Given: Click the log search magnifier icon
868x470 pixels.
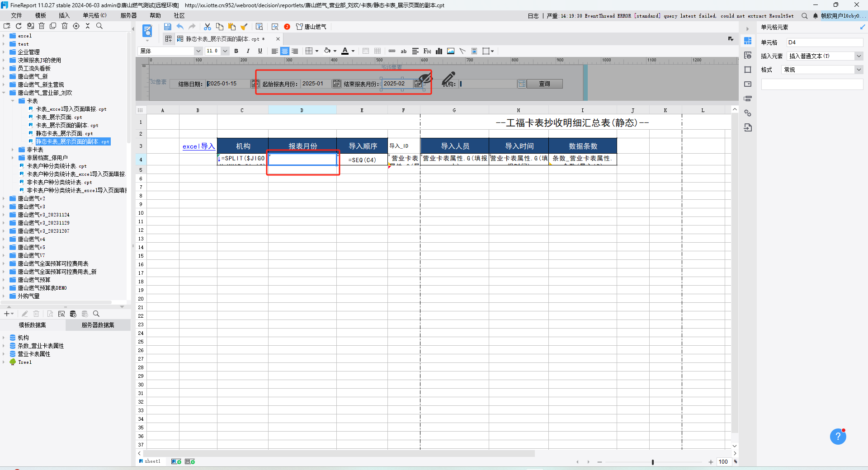Looking at the screenshot, I should tap(805, 16).
